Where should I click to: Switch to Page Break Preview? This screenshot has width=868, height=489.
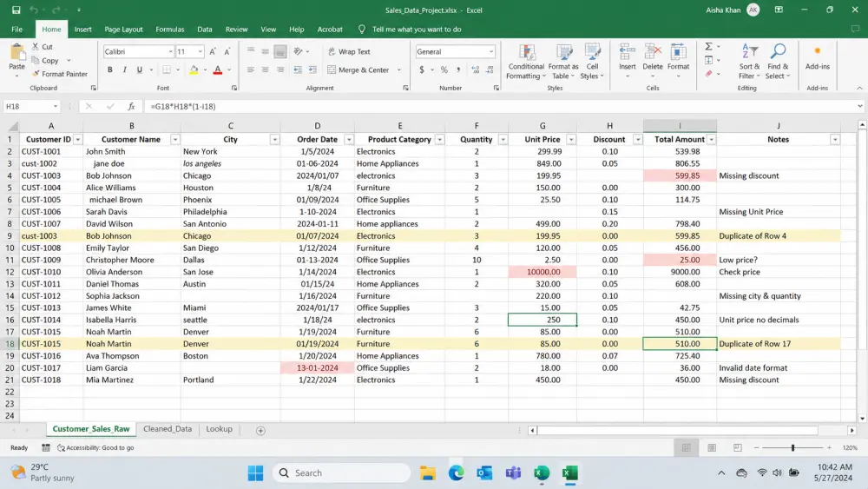pos(737,447)
